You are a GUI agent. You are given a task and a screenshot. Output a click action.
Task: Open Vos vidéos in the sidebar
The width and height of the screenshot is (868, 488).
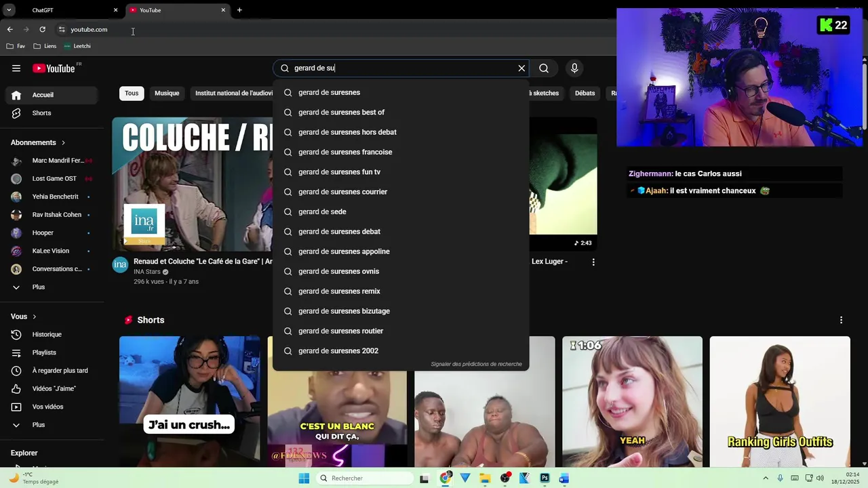pos(53,407)
